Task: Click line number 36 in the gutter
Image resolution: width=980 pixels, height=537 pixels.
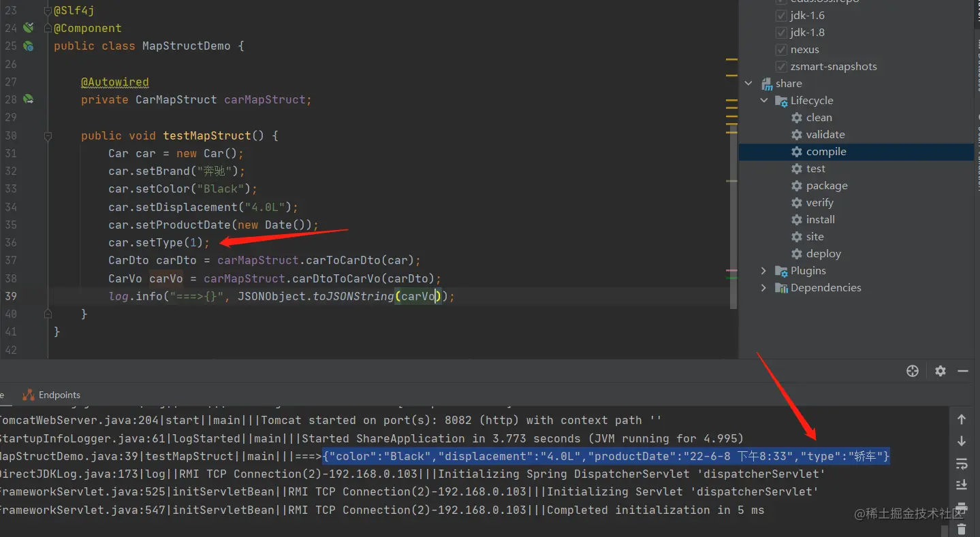Action: point(11,243)
